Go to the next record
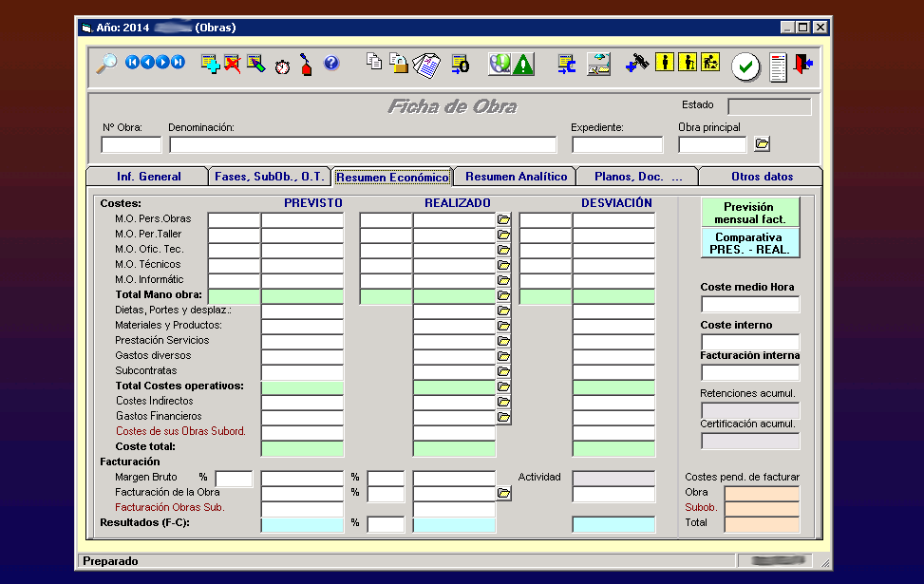Screen dimensions: 924x584 pyautogui.click(x=162, y=62)
